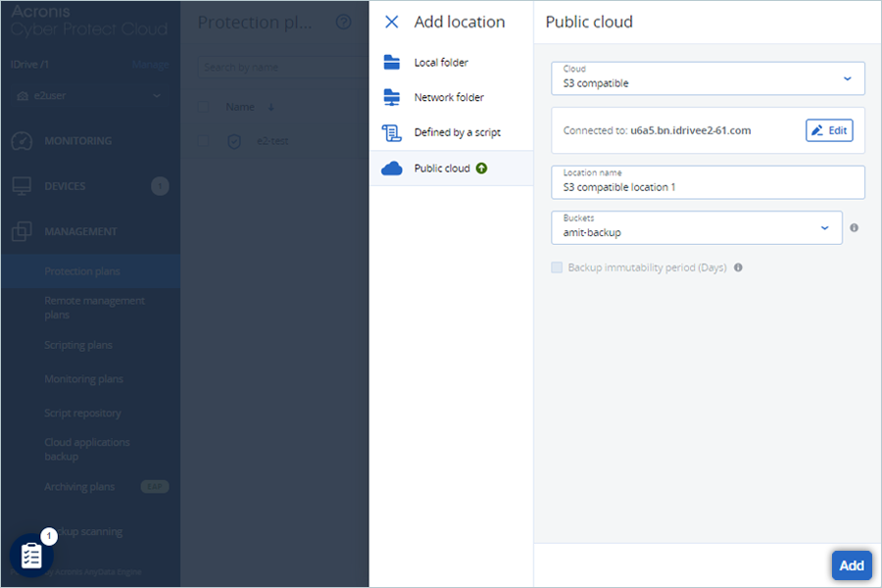This screenshot has width=882, height=588.
Task: Click the Connected to endpoint text
Action: pos(657,130)
